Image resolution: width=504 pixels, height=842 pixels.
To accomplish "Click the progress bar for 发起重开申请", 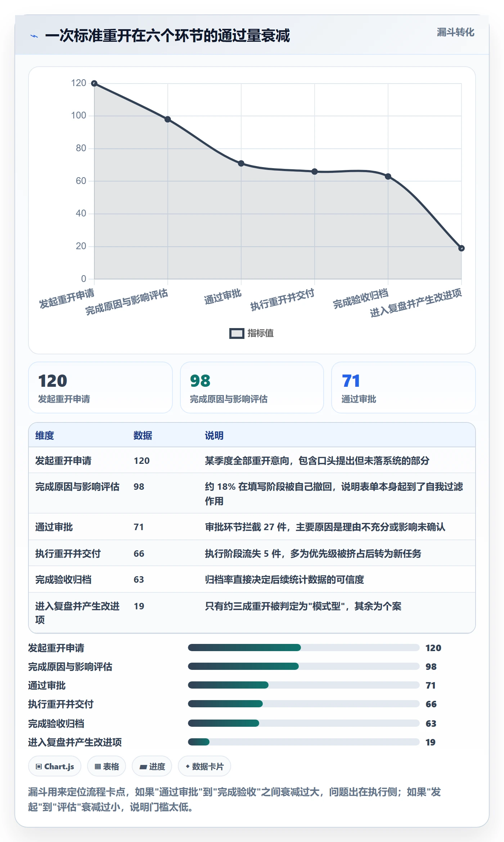I will [304, 648].
